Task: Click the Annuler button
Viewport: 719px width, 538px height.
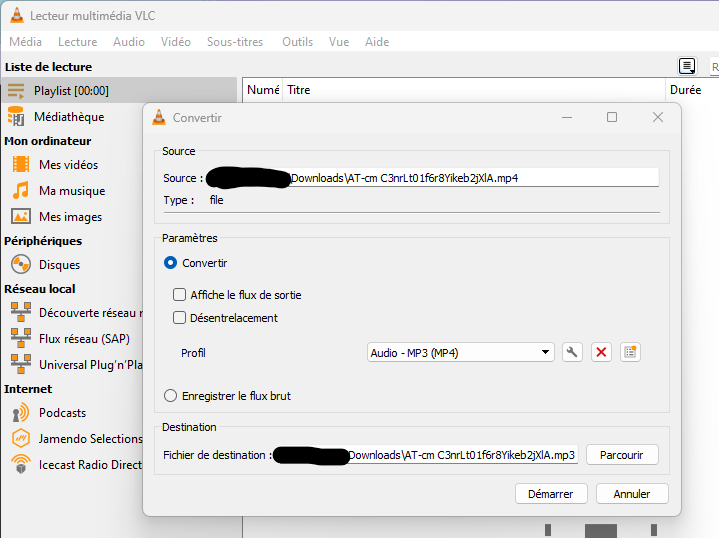Action: pyautogui.click(x=632, y=494)
